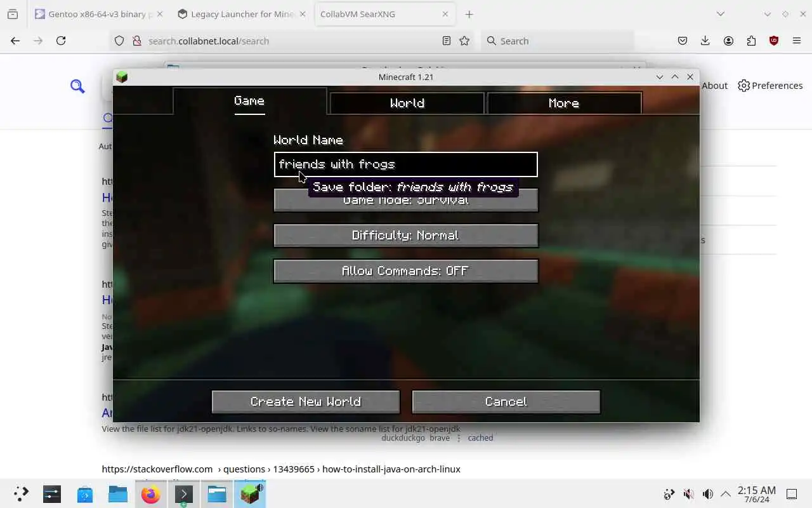
Task: Switch to the Game tab in Minecraft
Action: tap(249, 101)
